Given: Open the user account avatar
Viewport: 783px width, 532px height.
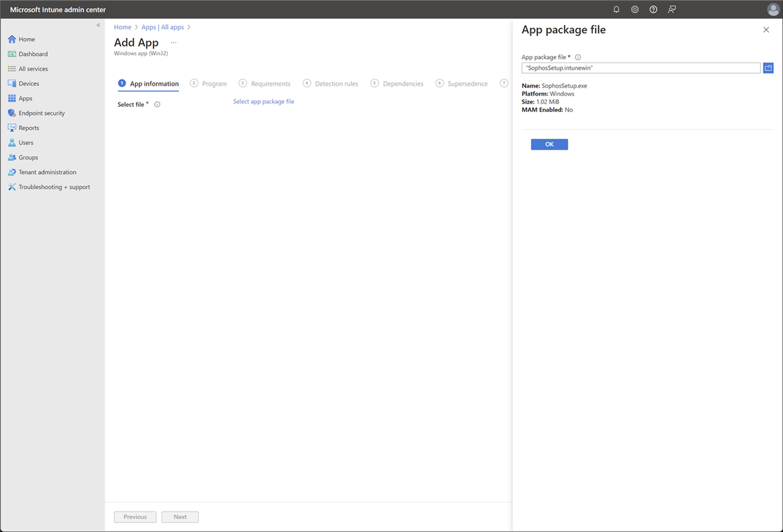Looking at the screenshot, I should point(773,9).
